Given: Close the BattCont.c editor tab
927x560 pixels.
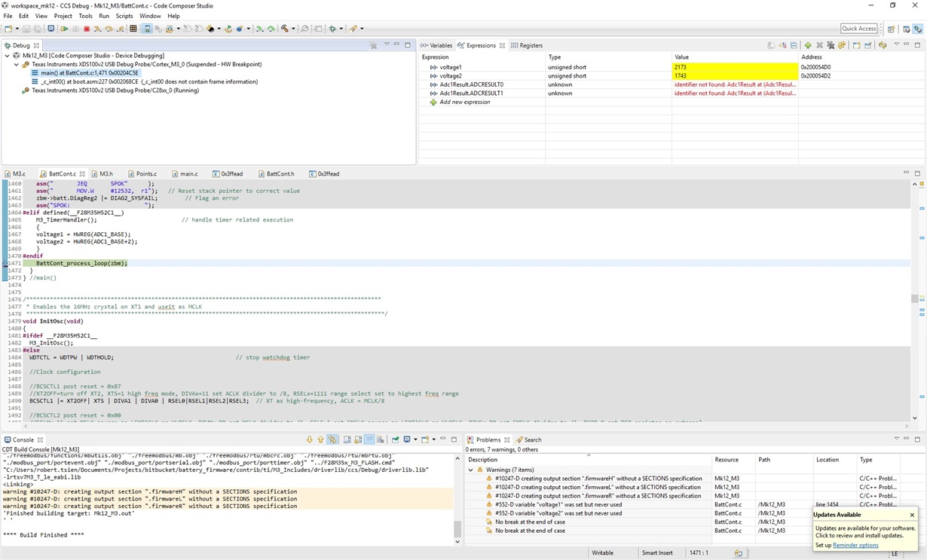Looking at the screenshot, I should tap(82, 174).
